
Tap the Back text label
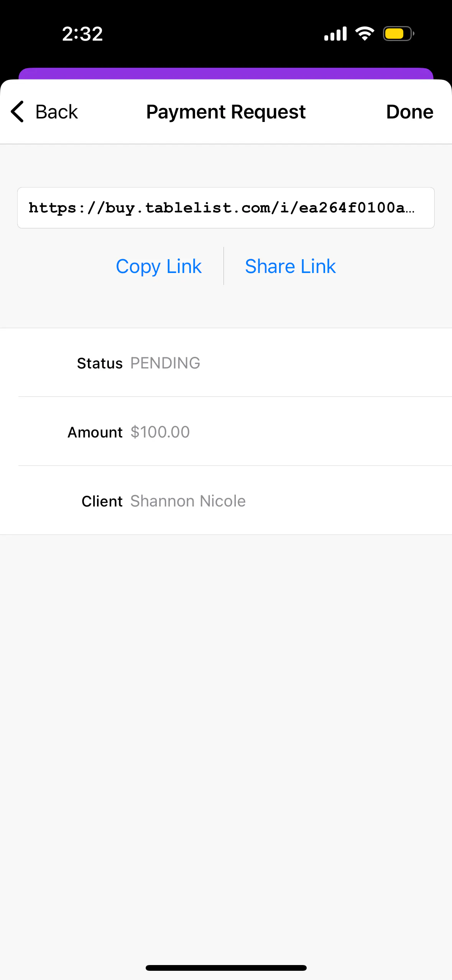pos(56,112)
